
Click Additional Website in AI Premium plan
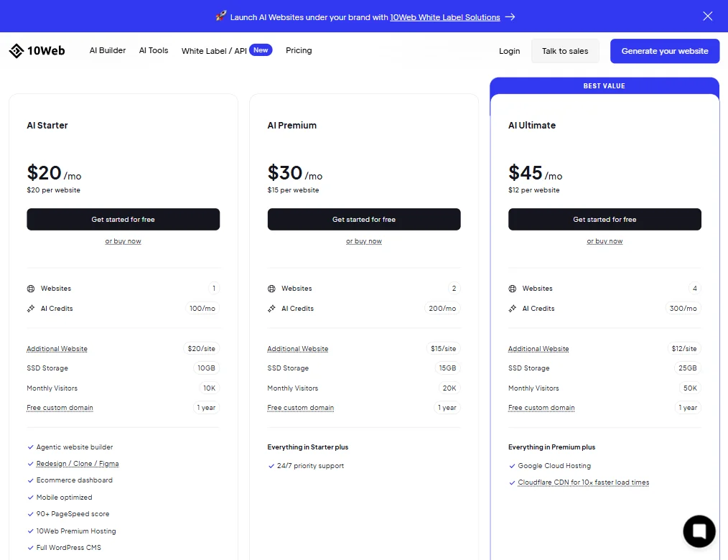298,349
